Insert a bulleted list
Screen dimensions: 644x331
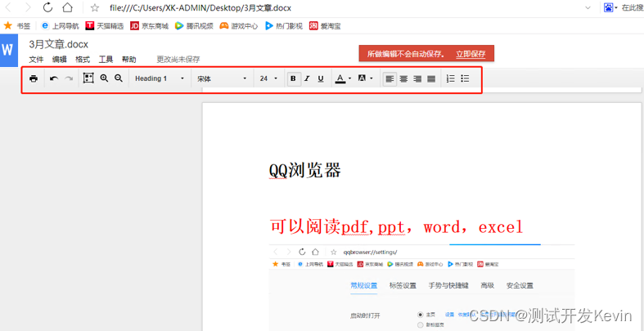pos(465,78)
